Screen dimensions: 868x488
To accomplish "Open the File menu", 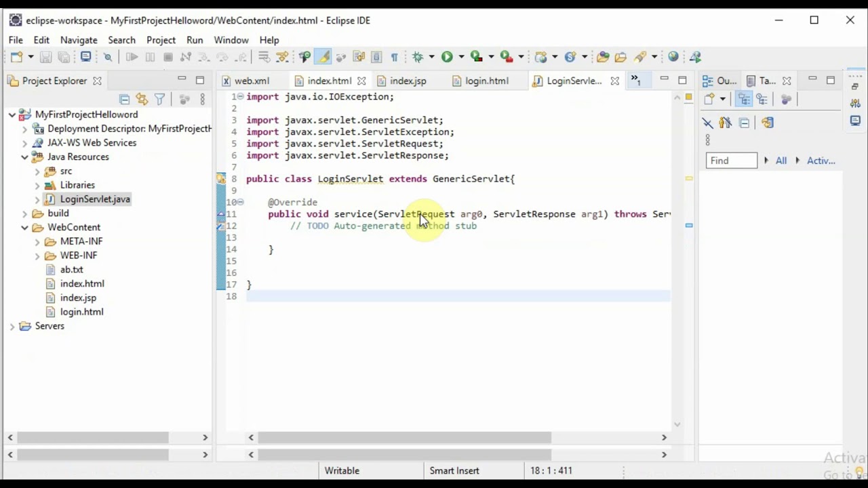I will pyautogui.click(x=16, y=40).
